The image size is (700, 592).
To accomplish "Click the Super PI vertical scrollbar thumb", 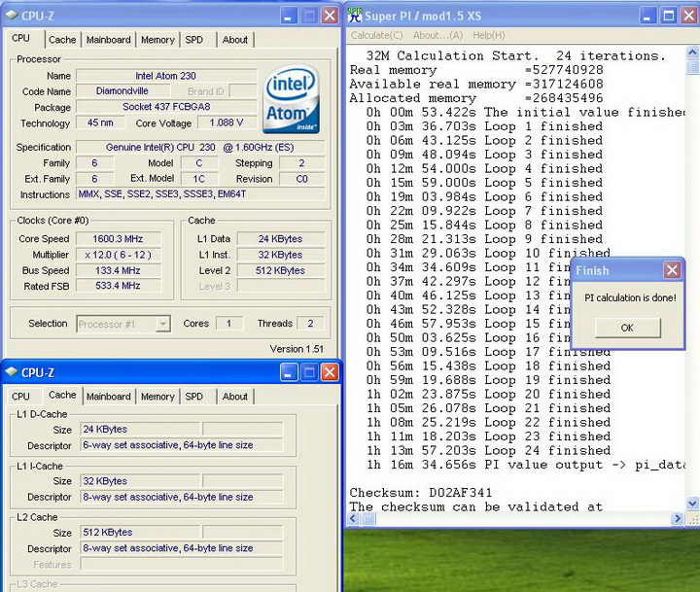I will pyautogui.click(x=692, y=67).
